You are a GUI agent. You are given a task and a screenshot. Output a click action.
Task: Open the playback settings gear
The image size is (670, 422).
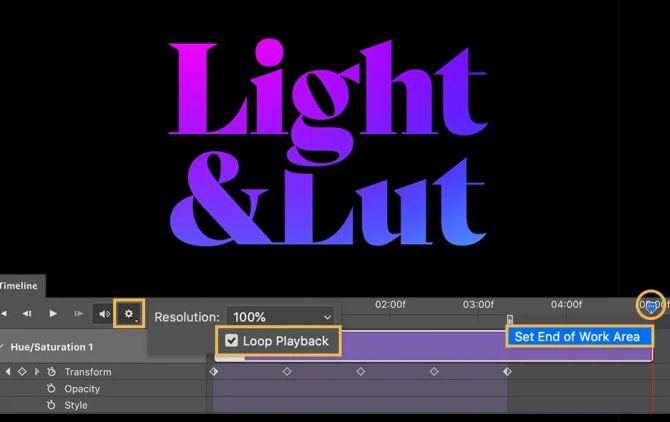click(129, 314)
